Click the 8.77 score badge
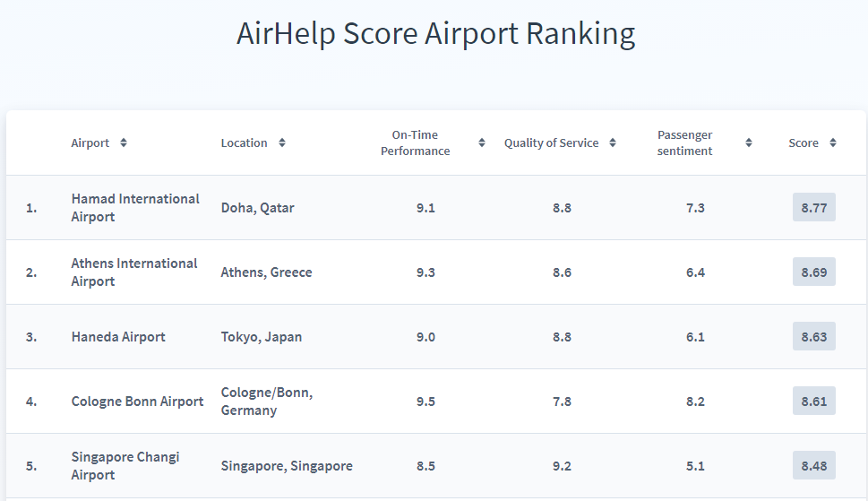This screenshot has height=501, width=868. (813, 208)
